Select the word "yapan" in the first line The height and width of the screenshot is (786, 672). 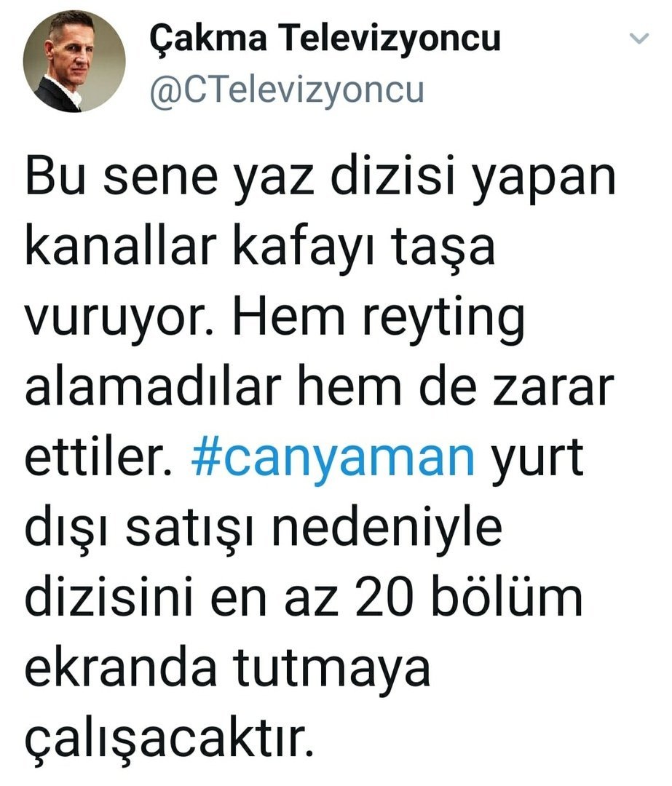(545, 180)
